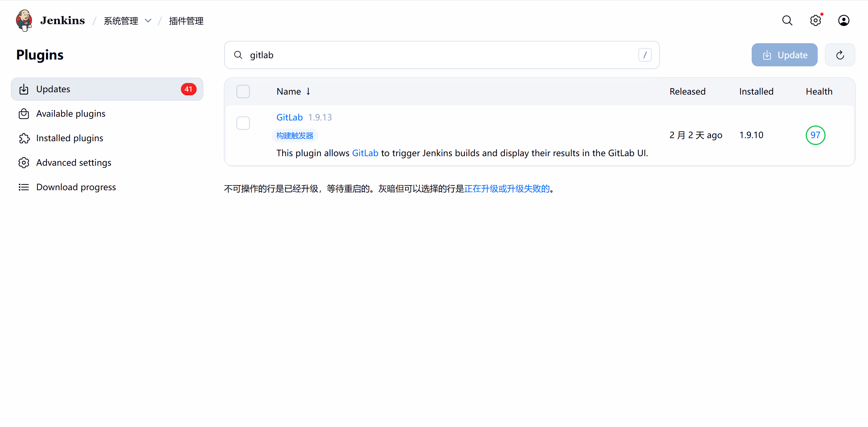This screenshot has width=868, height=427.
Task: Go to Available plugins
Action: click(71, 114)
